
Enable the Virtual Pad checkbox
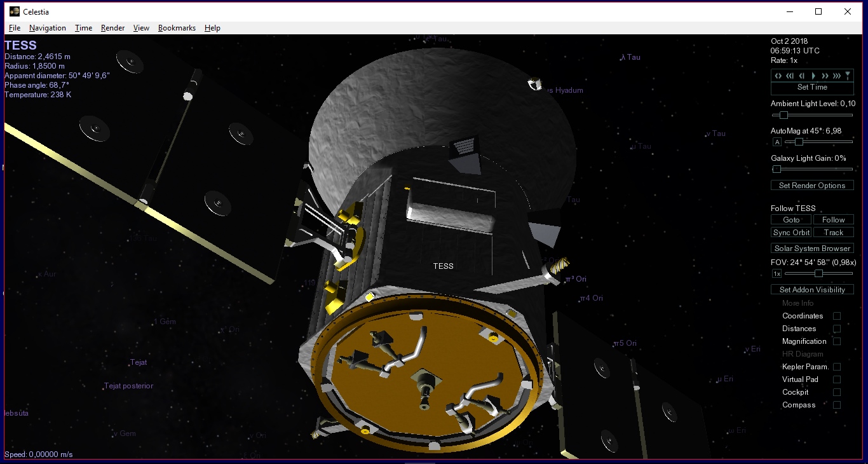click(x=837, y=379)
